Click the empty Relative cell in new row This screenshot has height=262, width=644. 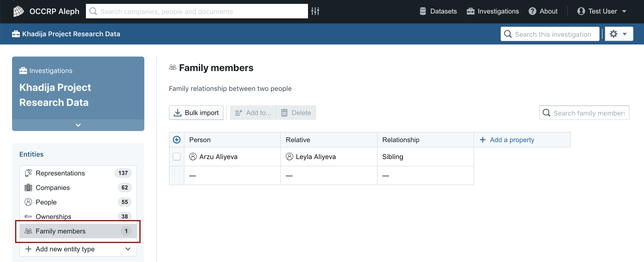tap(329, 175)
